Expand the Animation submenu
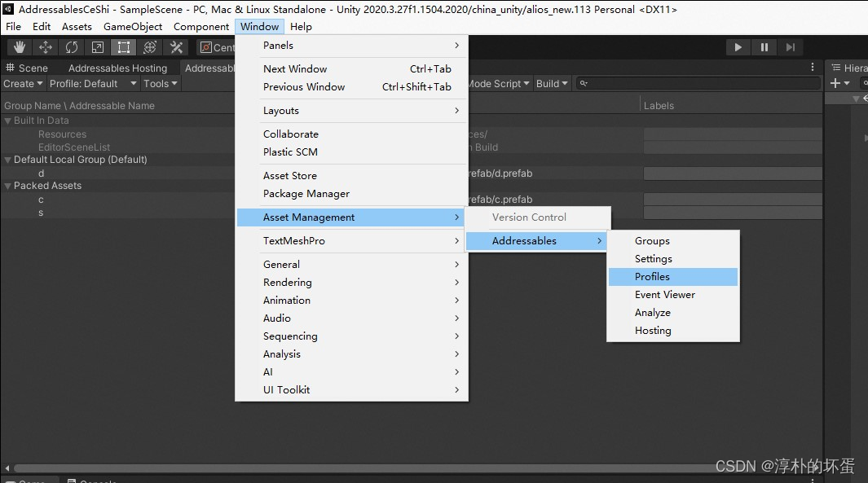Viewport: 868px width, 483px height. pyautogui.click(x=352, y=300)
